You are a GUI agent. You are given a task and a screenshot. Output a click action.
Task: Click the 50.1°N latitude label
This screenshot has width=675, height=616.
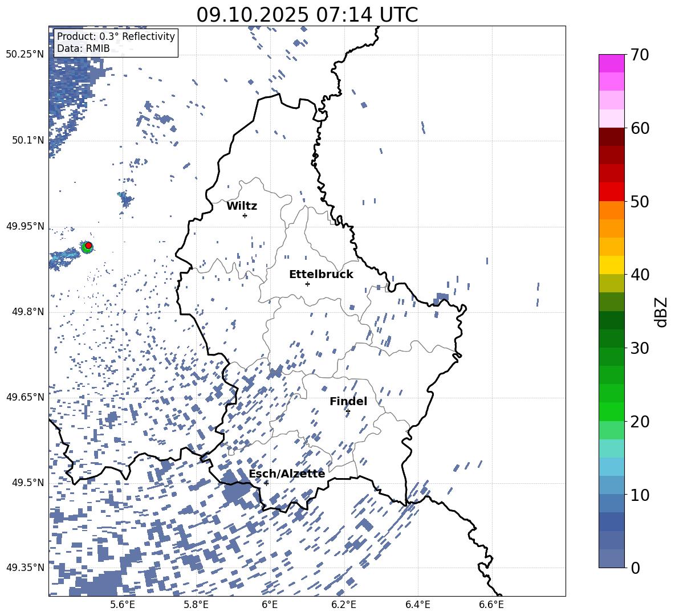click(28, 140)
